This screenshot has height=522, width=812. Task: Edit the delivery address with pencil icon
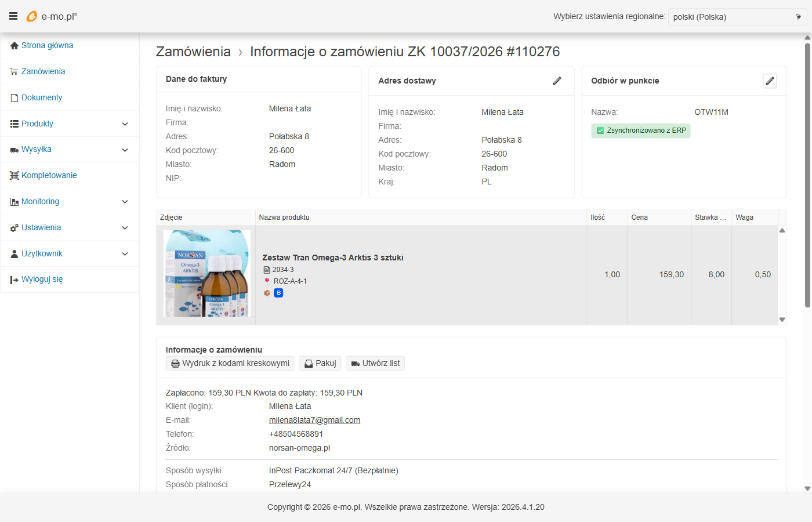click(x=557, y=81)
